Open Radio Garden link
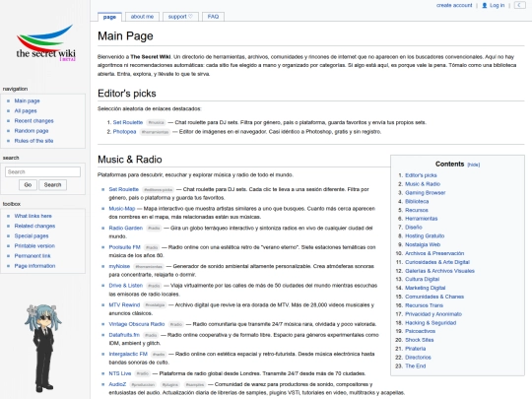 pyautogui.click(x=126, y=228)
